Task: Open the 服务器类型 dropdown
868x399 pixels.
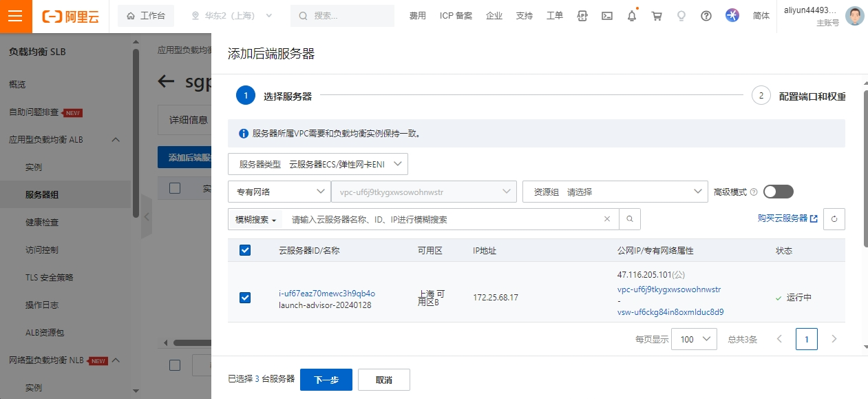Action: [318, 164]
